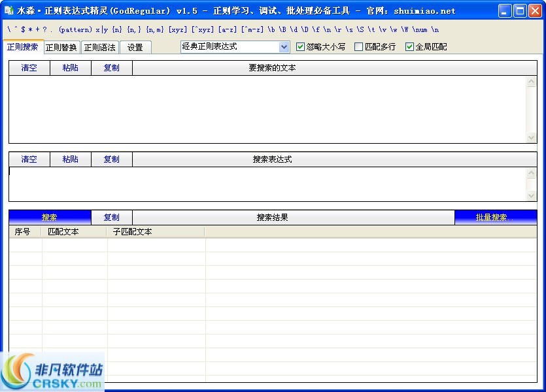The height and width of the screenshot is (392, 546).
Task: Insert the \b word boundary token
Action: click(271, 29)
